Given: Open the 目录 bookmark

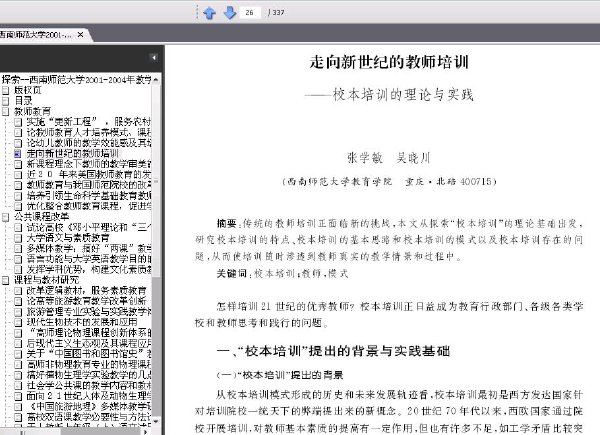Looking at the screenshot, I should pyautogui.click(x=23, y=101).
